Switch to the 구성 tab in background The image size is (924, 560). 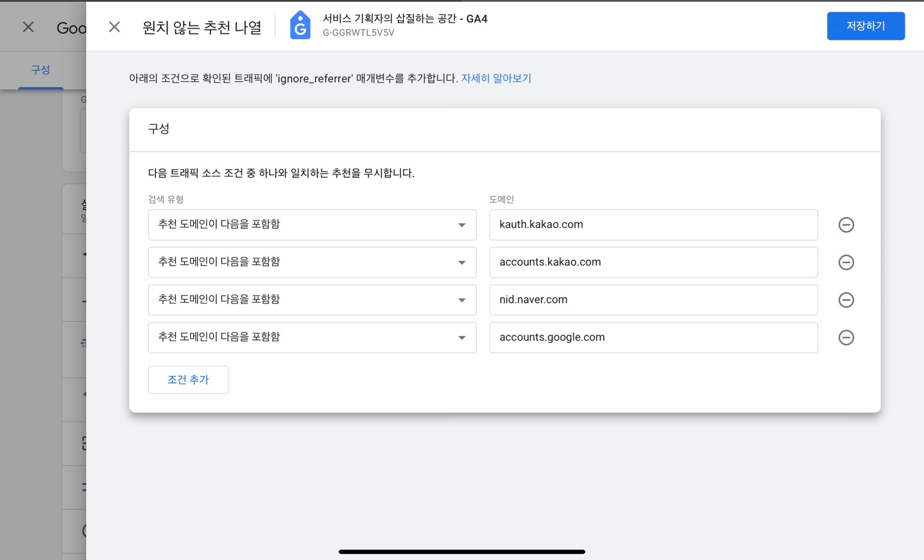point(40,69)
